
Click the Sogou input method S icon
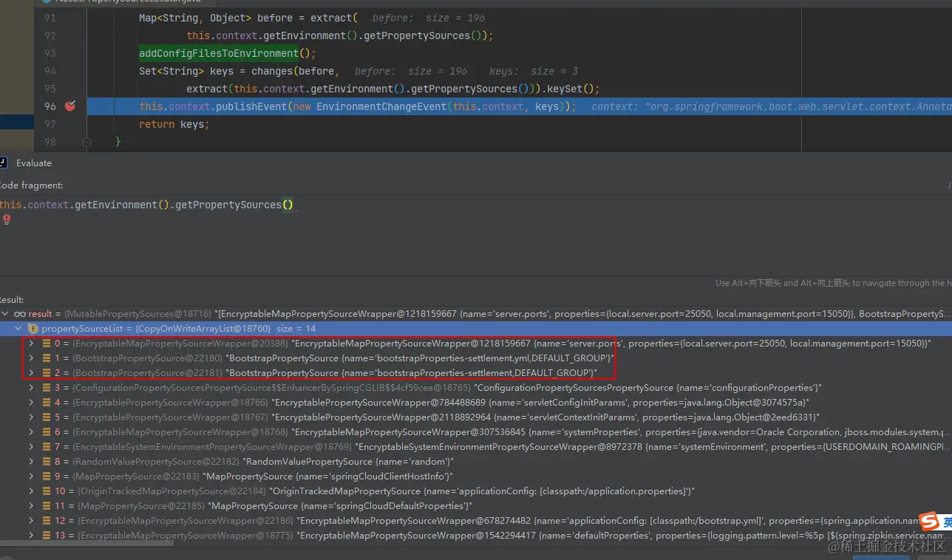pos(928,523)
